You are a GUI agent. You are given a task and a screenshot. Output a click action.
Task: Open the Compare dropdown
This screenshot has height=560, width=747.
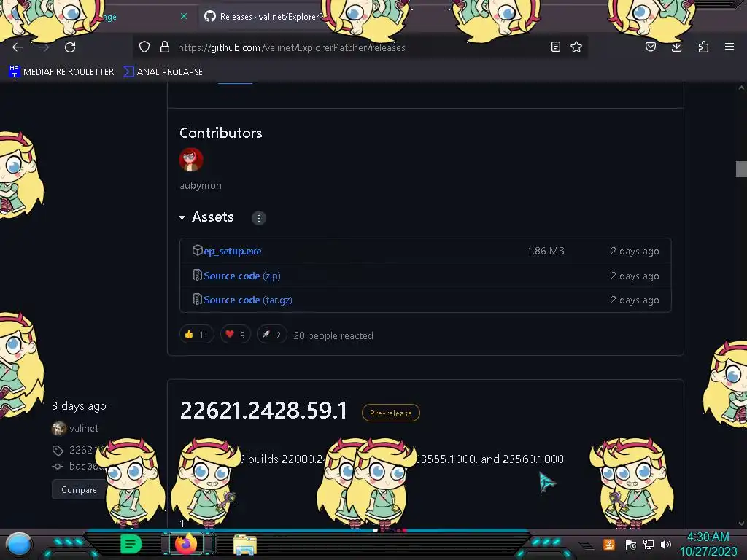tap(79, 489)
